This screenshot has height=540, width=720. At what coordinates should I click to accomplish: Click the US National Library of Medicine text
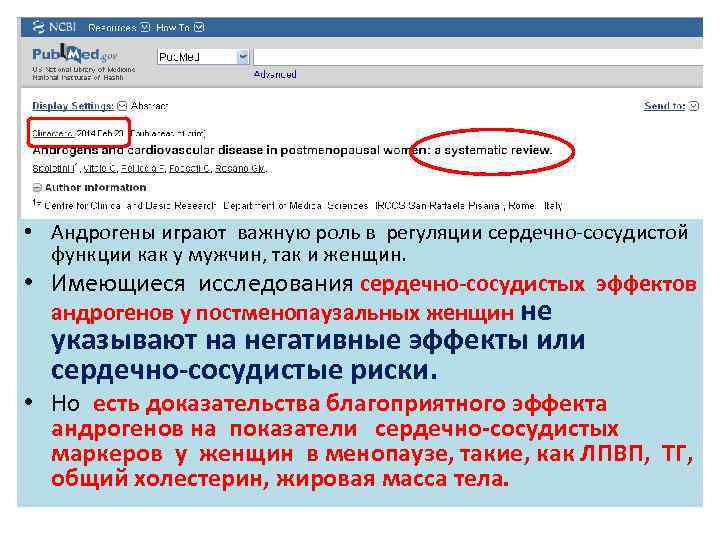click(x=84, y=69)
